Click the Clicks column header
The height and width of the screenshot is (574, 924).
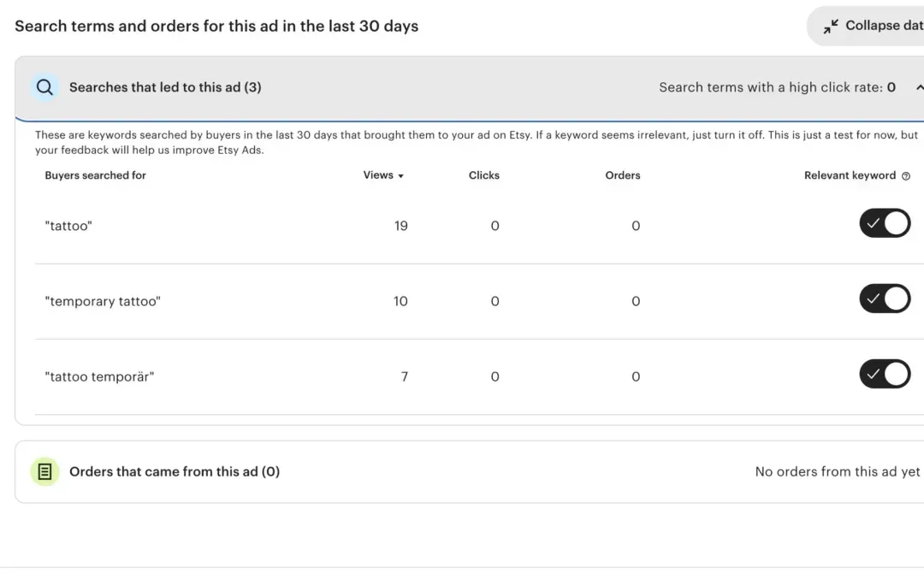click(x=483, y=175)
